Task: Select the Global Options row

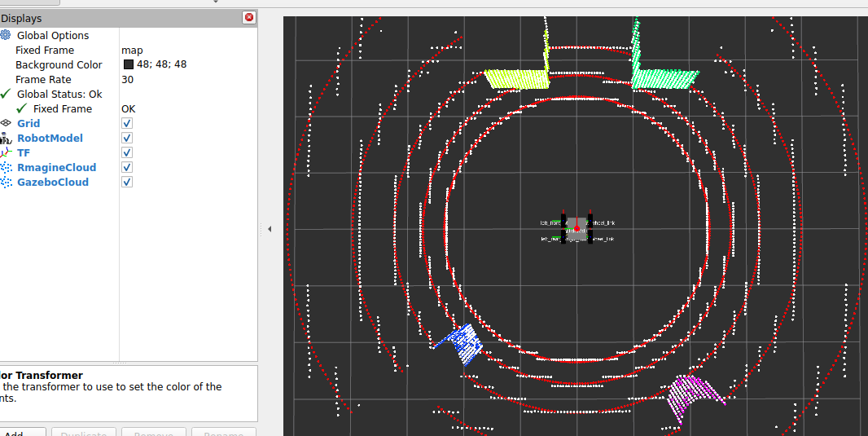Action: (x=129, y=35)
